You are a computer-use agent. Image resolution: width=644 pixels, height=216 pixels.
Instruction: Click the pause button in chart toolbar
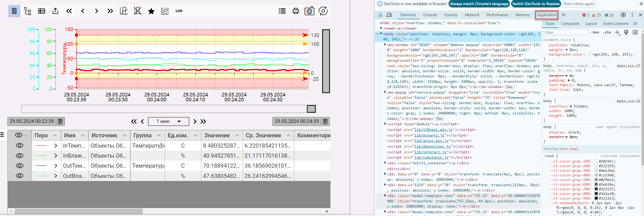coord(14,11)
